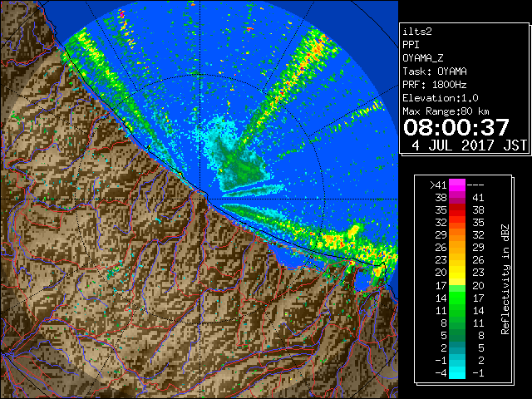Select the 'Elevation:1.0' text

441,98
